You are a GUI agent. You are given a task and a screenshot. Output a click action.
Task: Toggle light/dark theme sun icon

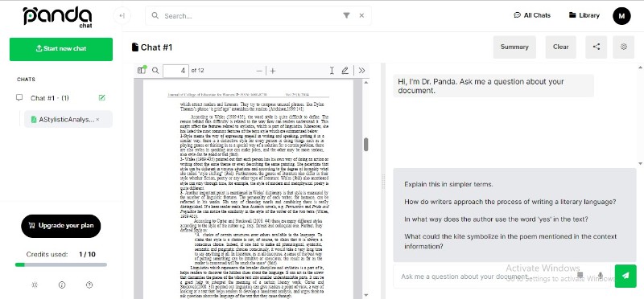tap(35, 285)
